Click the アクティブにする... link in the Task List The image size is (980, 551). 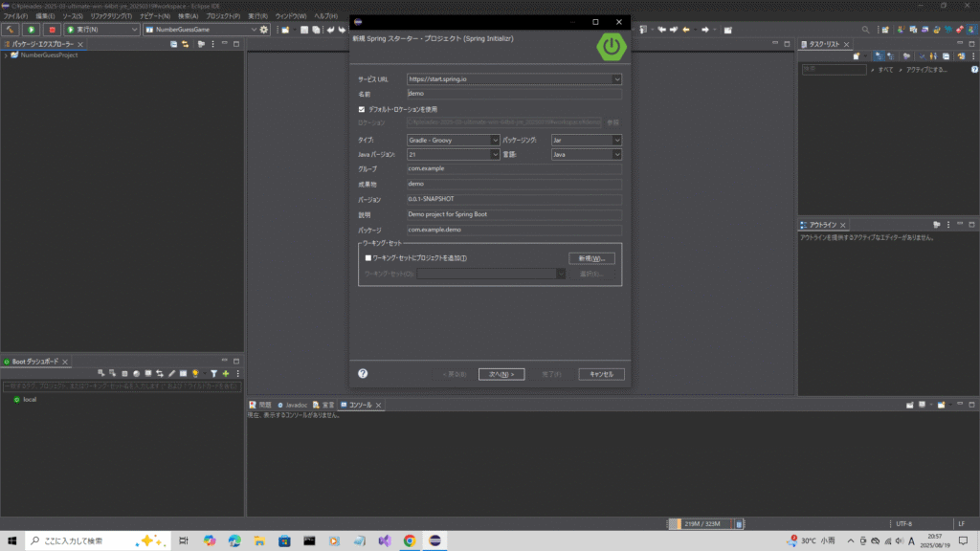tap(926, 70)
